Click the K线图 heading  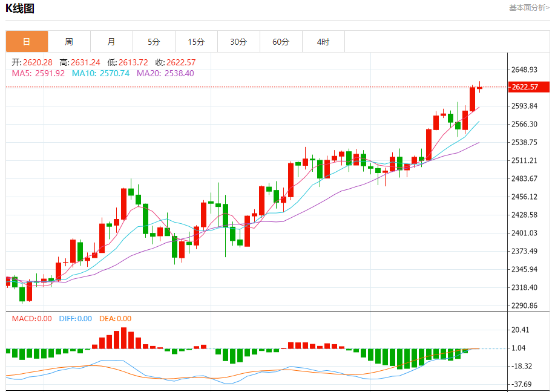[x=20, y=8]
